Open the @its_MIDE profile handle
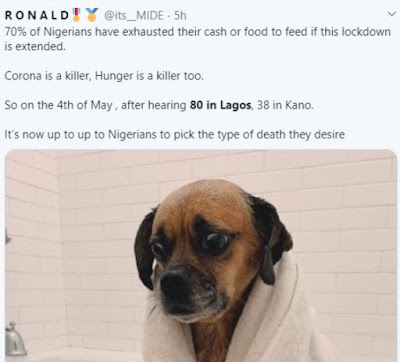This screenshot has width=400, height=362. coord(134,15)
